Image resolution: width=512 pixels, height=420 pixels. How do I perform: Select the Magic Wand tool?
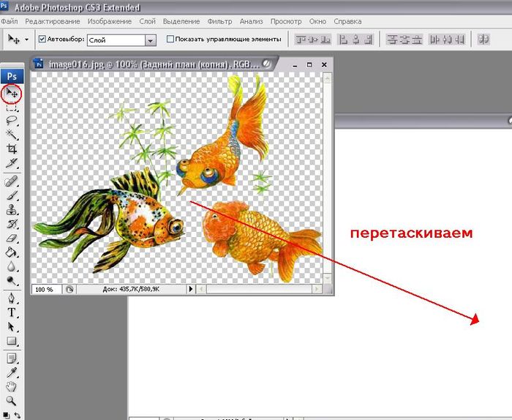tap(12, 134)
